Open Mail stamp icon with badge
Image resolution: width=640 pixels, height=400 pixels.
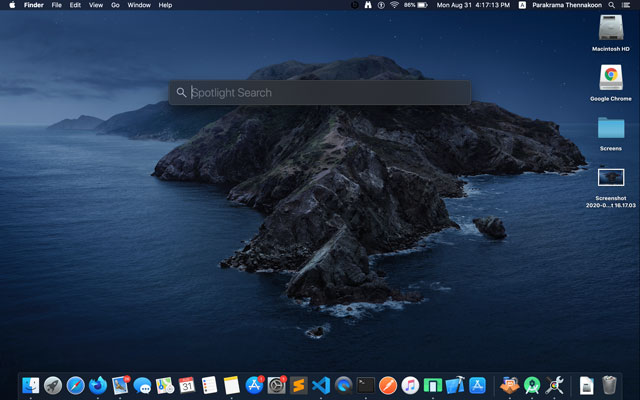[120, 385]
